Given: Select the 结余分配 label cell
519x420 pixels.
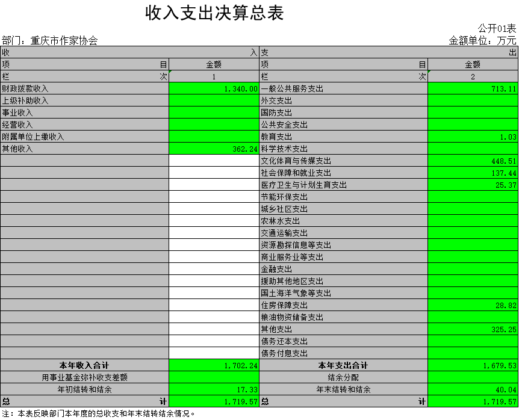Looking at the screenshot, I should [x=343, y=377].
